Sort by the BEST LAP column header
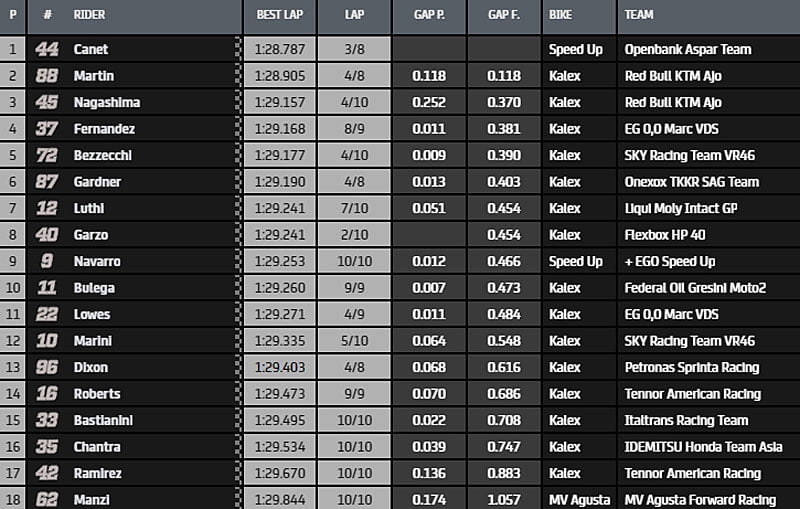The image size is (800, 509). pos(279,16)
